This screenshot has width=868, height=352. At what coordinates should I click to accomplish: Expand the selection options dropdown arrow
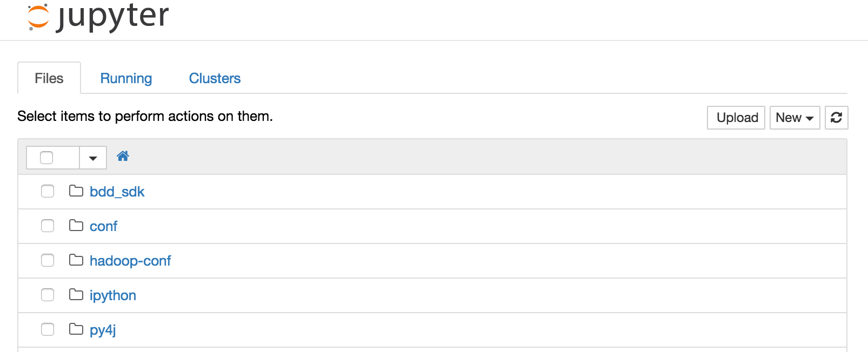(93, 158)
